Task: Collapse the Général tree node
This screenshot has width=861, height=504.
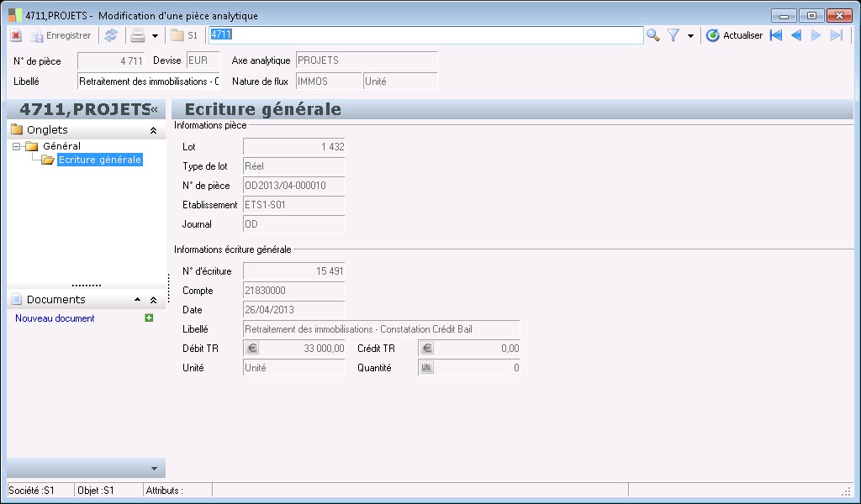Action: click(17, 146)
